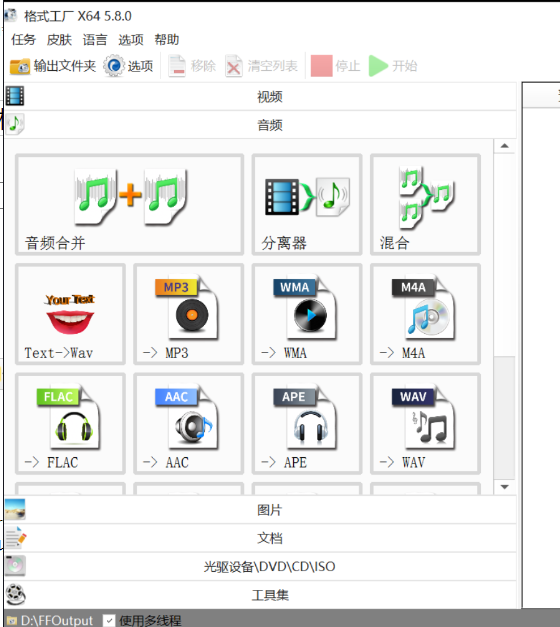560x627 pixels.
Task: Select the 分离器 splitter icon
Action: 307,204
